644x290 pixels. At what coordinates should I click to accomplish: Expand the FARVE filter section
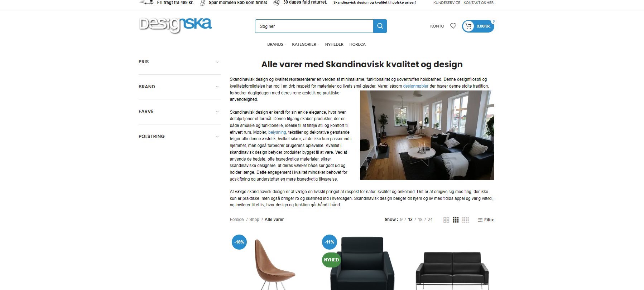click(x=179, y=112)
